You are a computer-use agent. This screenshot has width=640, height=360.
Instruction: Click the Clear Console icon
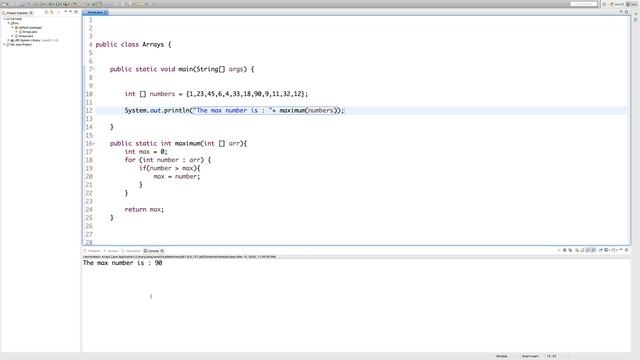577,250
